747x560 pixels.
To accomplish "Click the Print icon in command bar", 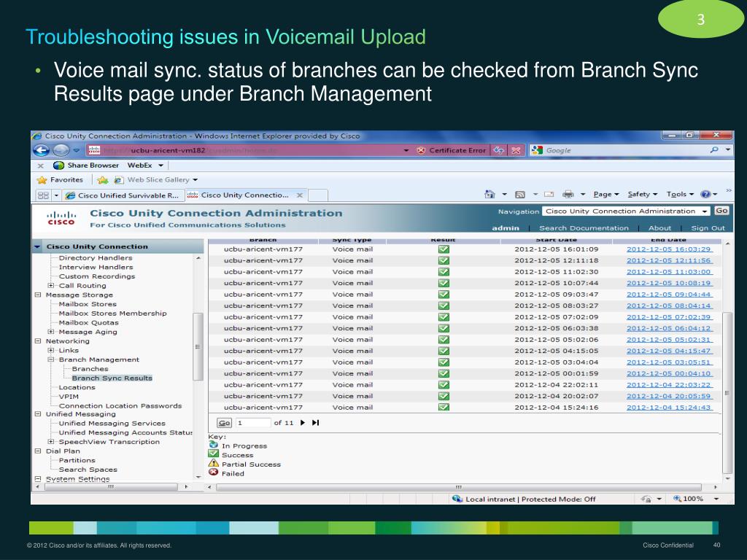I will pos(568,194).
